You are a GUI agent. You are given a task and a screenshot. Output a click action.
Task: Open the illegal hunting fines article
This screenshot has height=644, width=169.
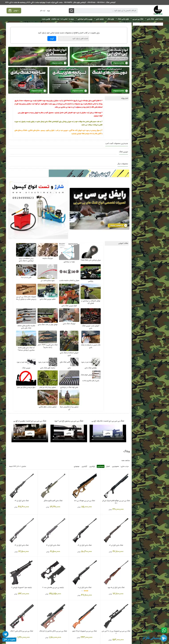point(26,378)
